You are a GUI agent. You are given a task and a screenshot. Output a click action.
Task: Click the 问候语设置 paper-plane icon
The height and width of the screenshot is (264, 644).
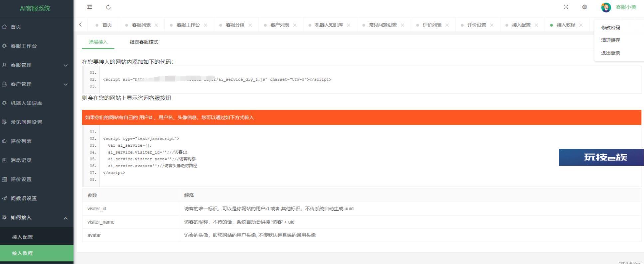click(4, 198)
